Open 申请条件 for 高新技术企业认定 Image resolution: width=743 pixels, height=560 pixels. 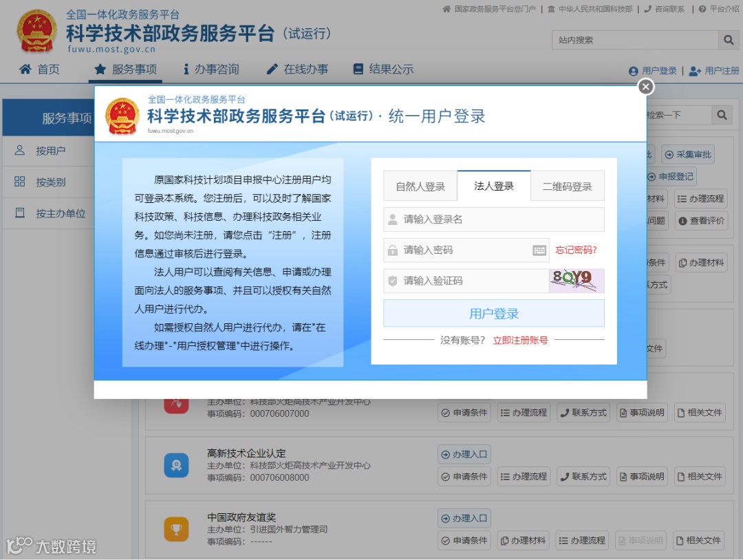[464, 477]
